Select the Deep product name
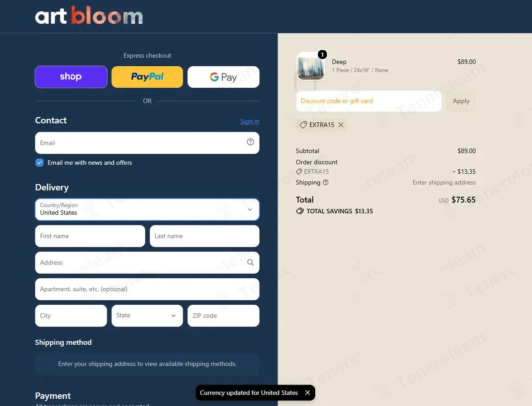The image size is (532, 406). tap(339, 62)
